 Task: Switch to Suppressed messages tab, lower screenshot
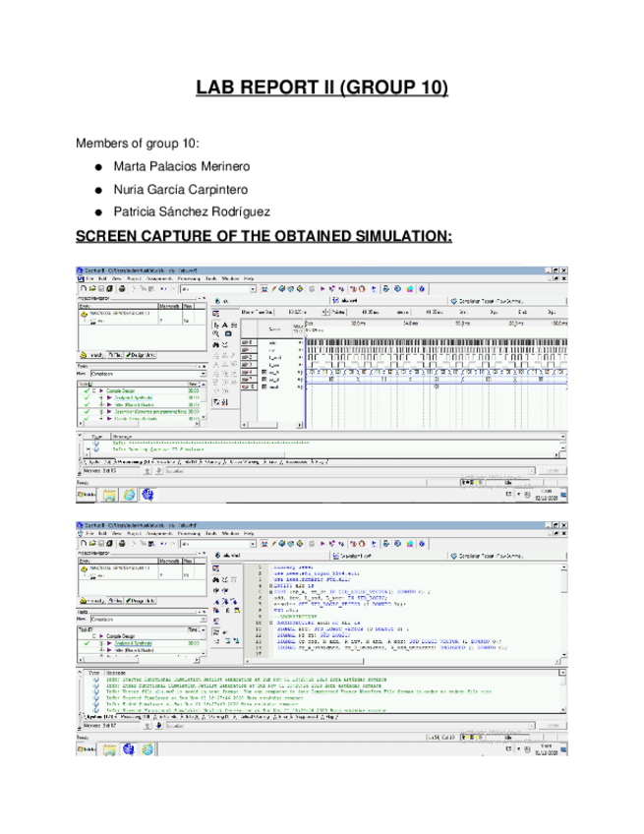tap(307, 717)
